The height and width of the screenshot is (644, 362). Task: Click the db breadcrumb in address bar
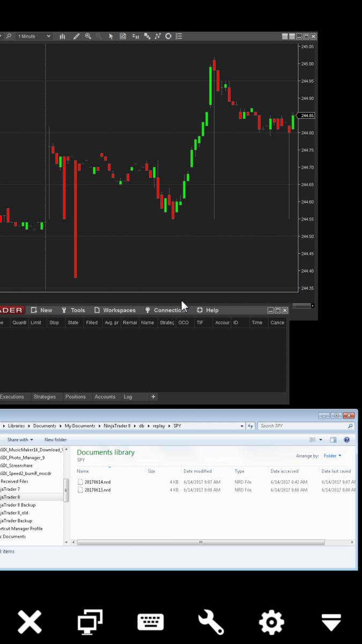coord(142,426)
